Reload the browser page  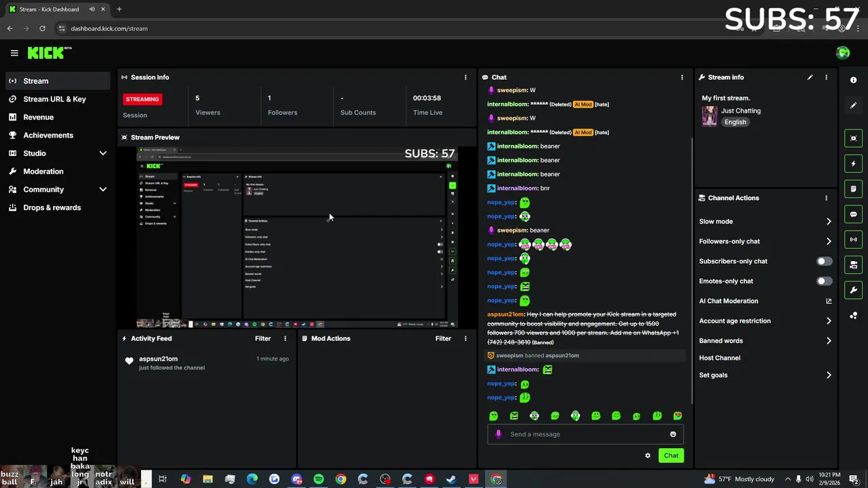[42, 28]
